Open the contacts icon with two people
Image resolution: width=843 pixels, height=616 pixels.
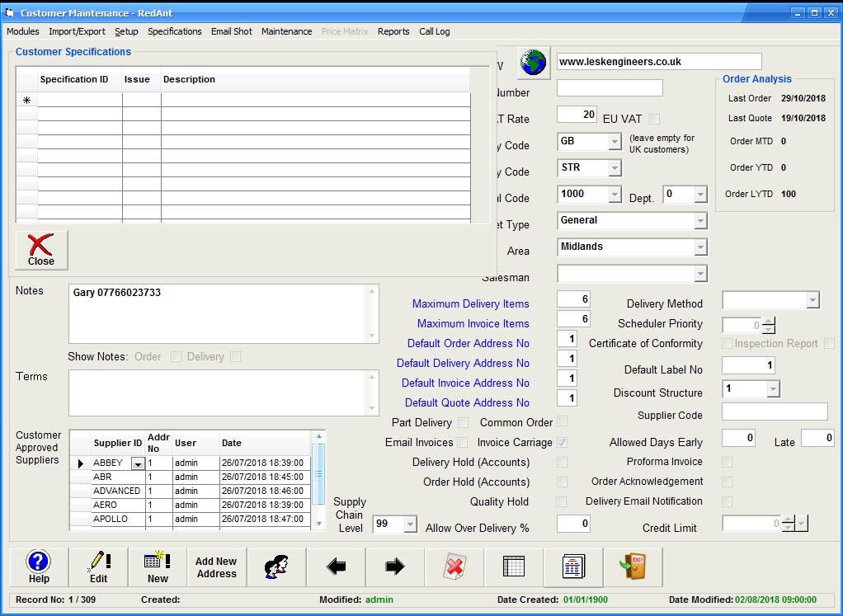pos(276,567)
